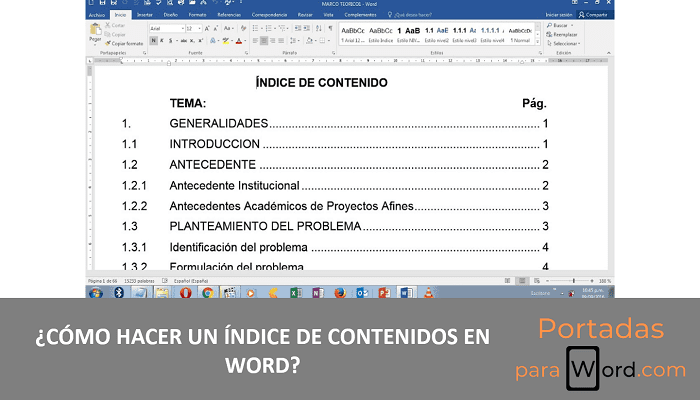Switch to the Revisar tab
This screenshot has height=400, width=700.
point(305,15)
